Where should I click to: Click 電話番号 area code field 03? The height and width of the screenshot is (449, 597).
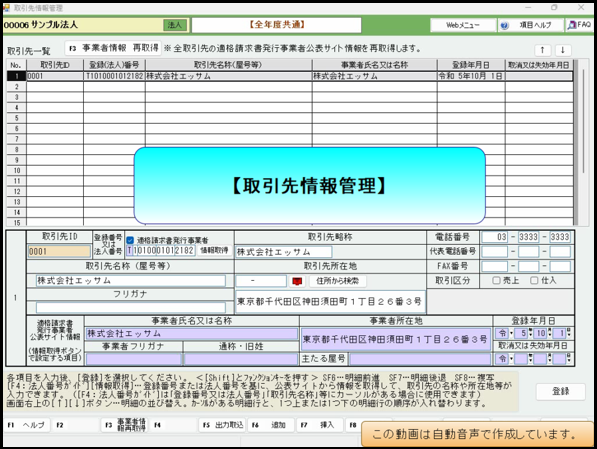point(495,237)
